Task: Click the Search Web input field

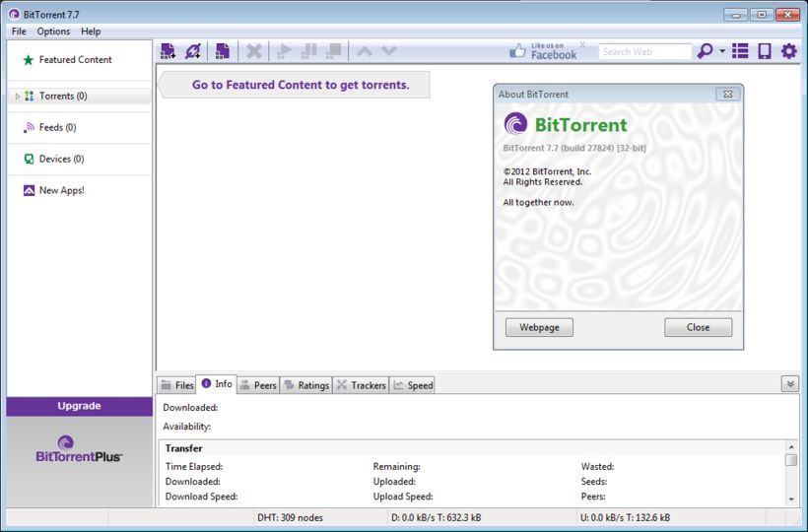Action: pos(644,51)
